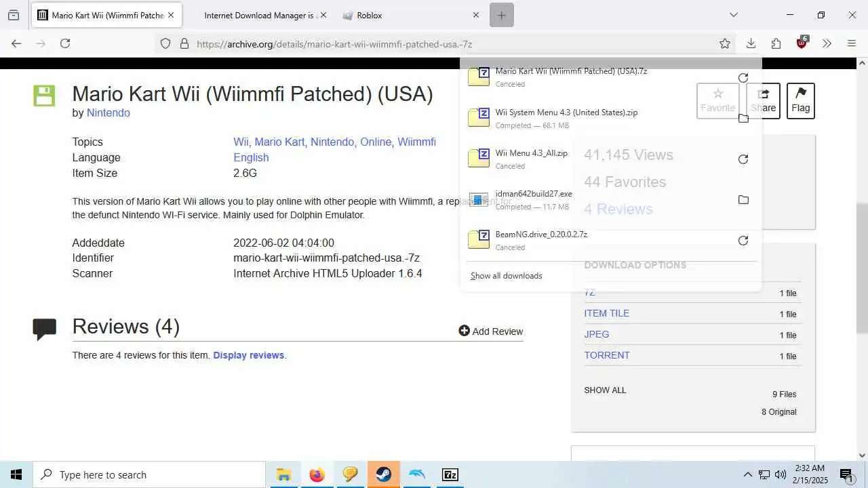868x488 pixels.
Task: Open the tracking protection shield icon
Action: [165, 43]
